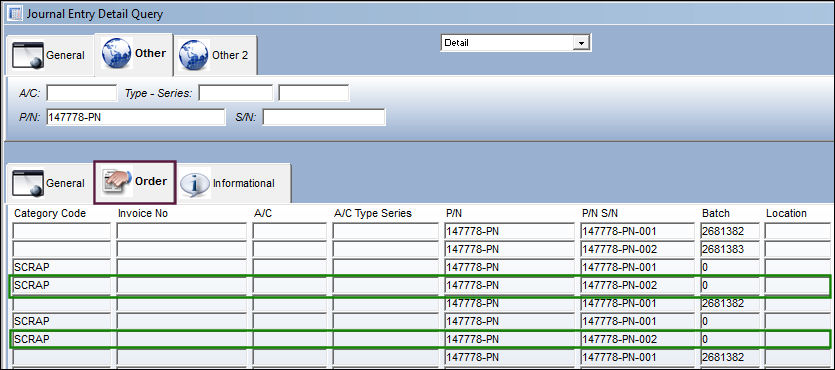Click the Location cell in first row
Image resolution: width=835 pixels, height=370 pixels.
[x=797, y=232]
